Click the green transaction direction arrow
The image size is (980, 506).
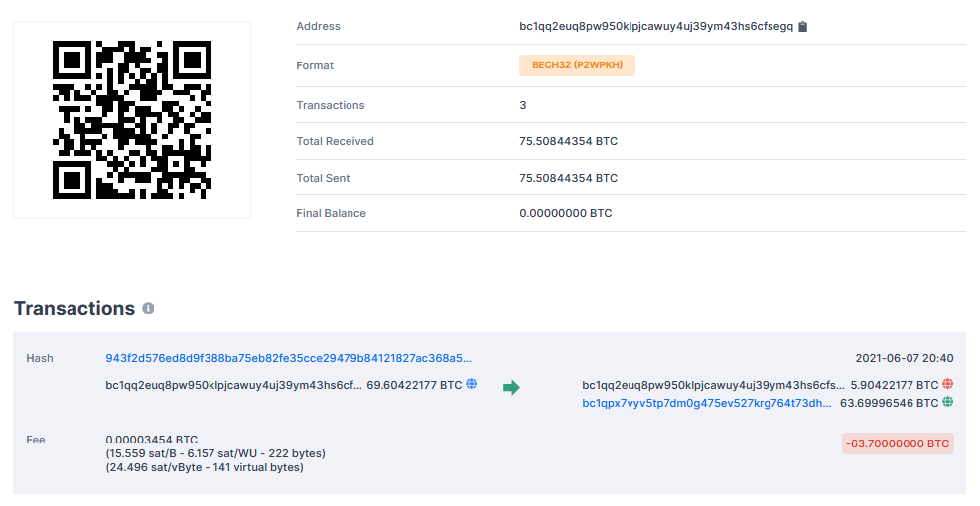tap(511, 388)
